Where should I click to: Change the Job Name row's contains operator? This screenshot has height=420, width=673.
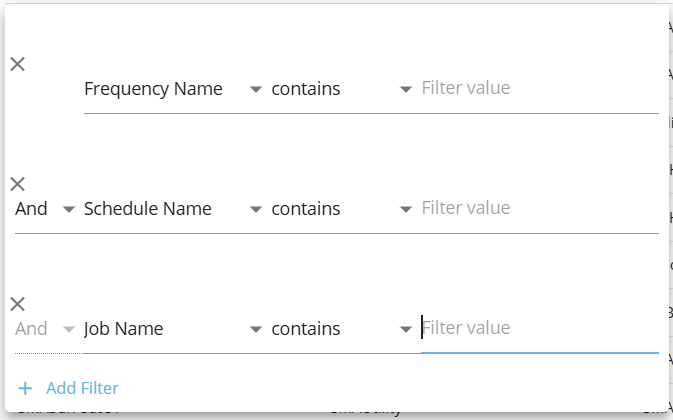point(340,329)
